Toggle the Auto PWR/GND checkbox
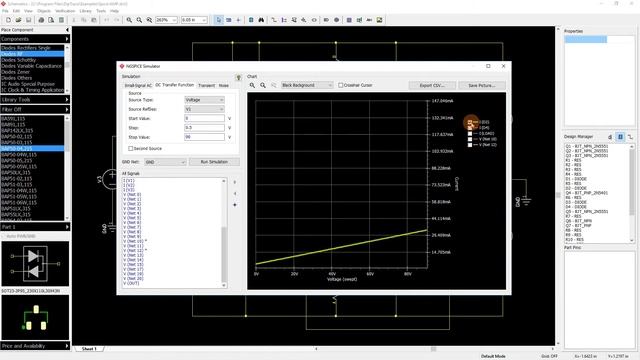Image resolution: width=640 pixels, height=360 pixels. (4, 236)
